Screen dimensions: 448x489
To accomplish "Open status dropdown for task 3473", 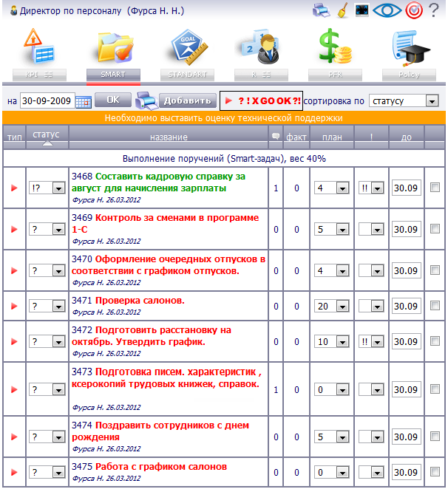I will [x=47, y=389].
